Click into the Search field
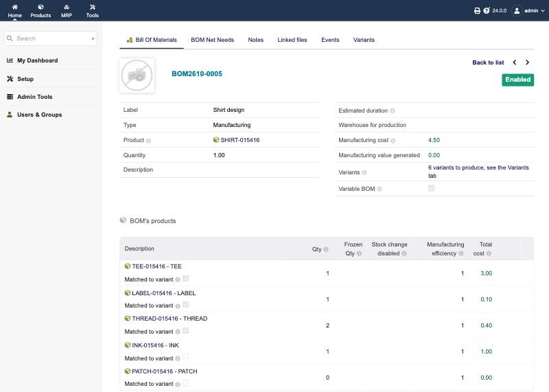Screen dimensions: 549x392 [x=51, y=38]
